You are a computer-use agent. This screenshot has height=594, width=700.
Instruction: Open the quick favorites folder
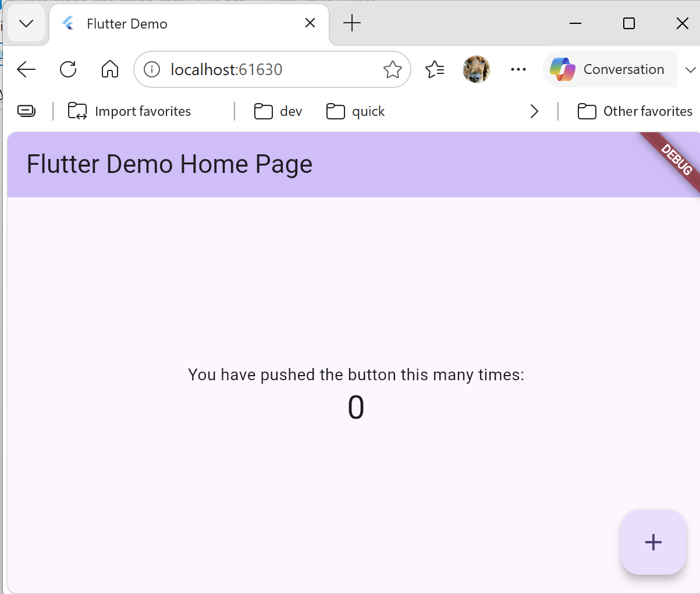[x=356, y=111]
